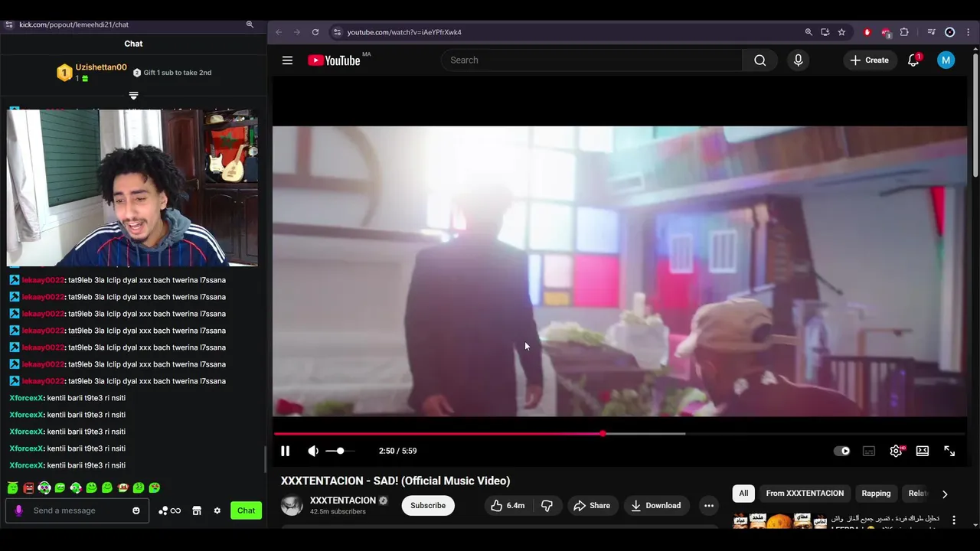The image size is (980, 551).
Task: Collapse the leaderboard with the down arrow
Action: click(133, 96)
